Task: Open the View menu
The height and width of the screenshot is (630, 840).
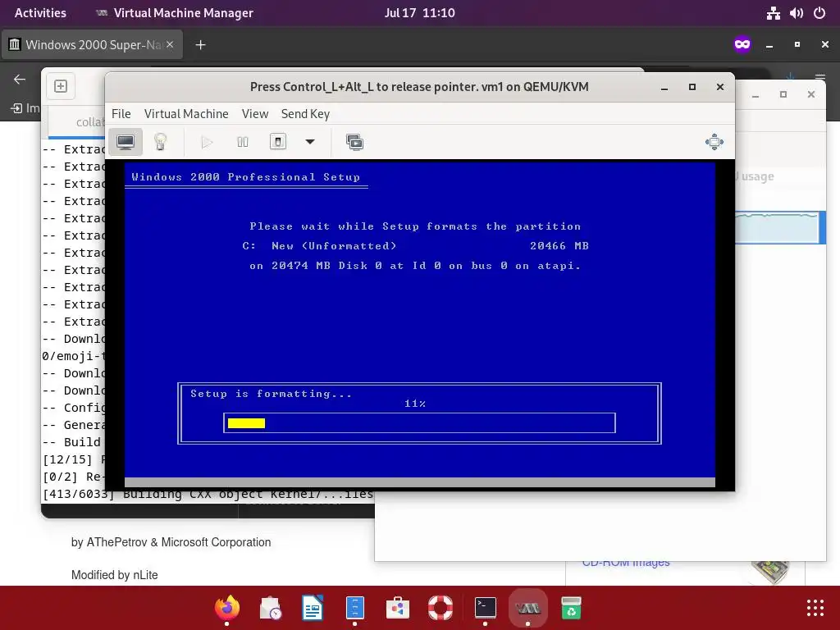Action: (255, 113)
